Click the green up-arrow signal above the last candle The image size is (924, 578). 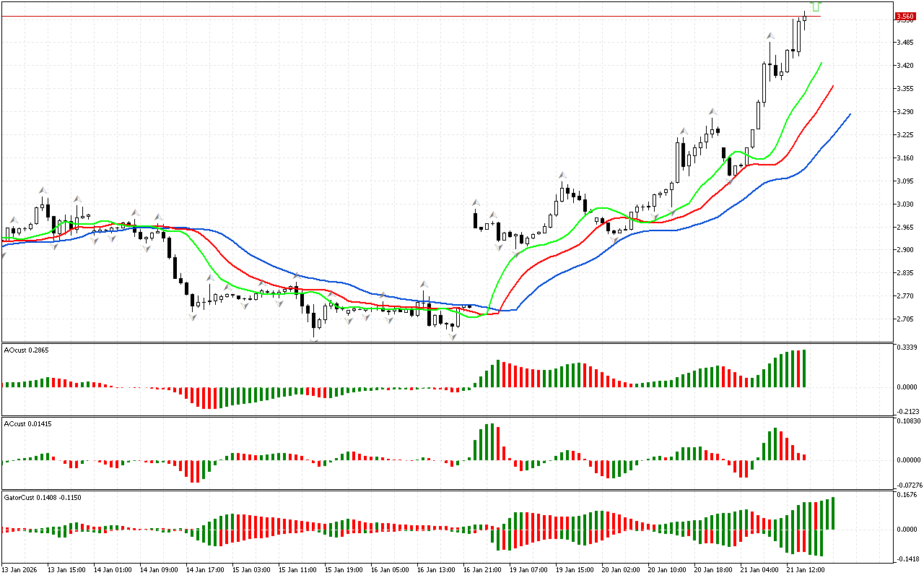coord(816,7)
